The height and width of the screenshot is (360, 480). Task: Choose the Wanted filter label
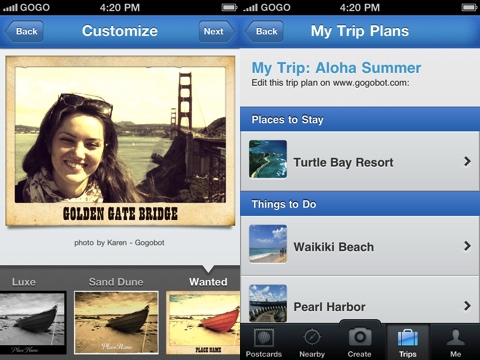pyautogui.click(x=208, y=282)
